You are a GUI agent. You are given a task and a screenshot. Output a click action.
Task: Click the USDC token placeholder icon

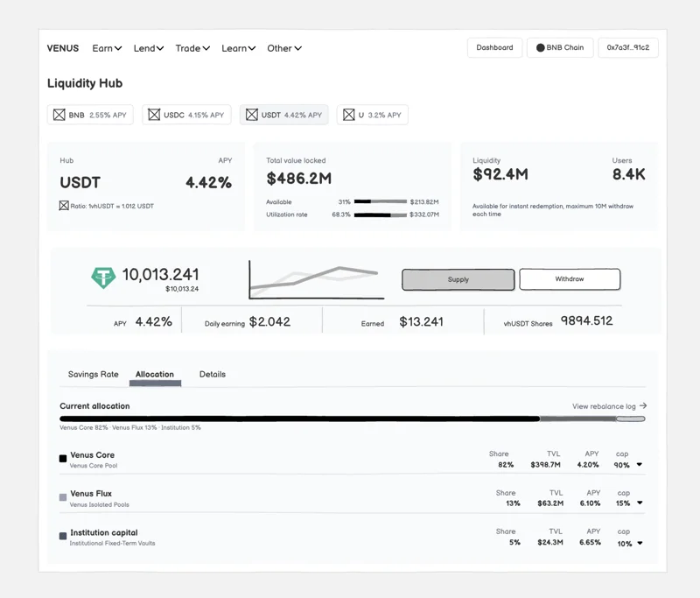tap(154, 115)
